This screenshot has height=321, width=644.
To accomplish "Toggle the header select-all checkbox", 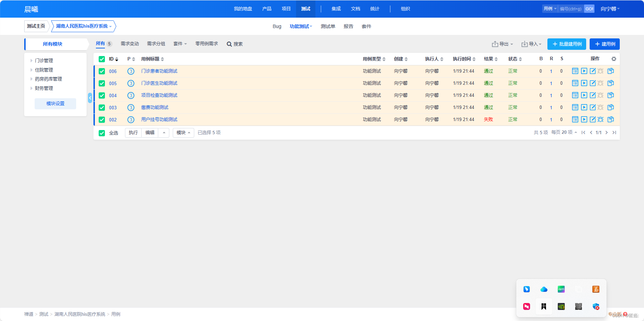I will (102, 59).
